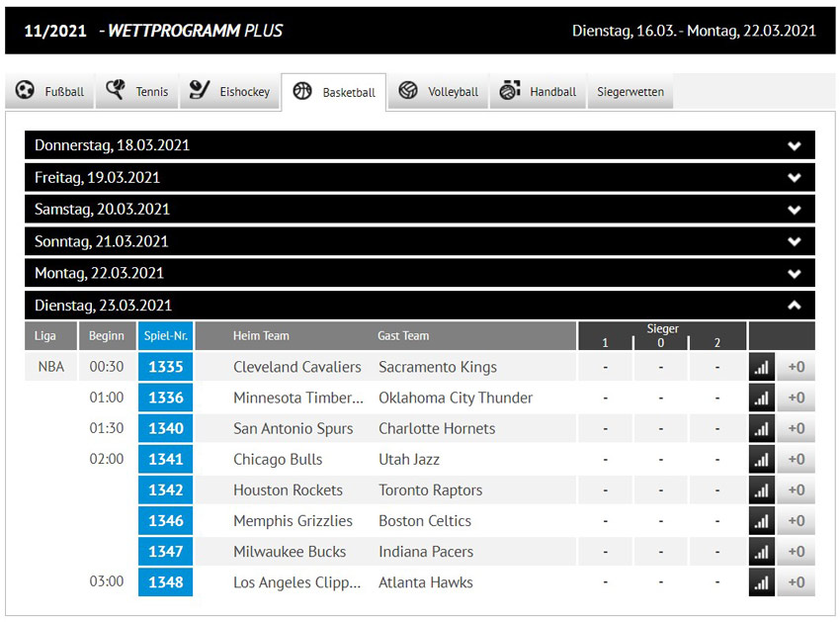Screen dimensions: 840x622
Task: Click the volleyball icon
Action: click(x=408, y=90)
